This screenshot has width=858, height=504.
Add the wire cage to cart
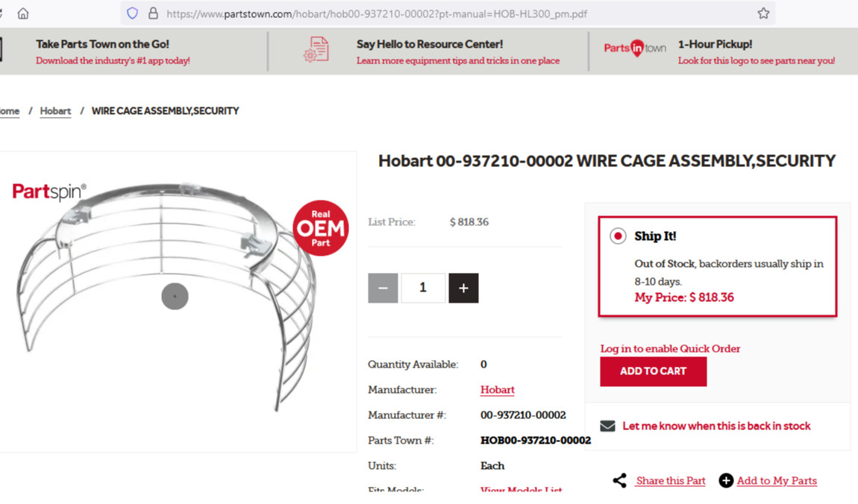654,371
